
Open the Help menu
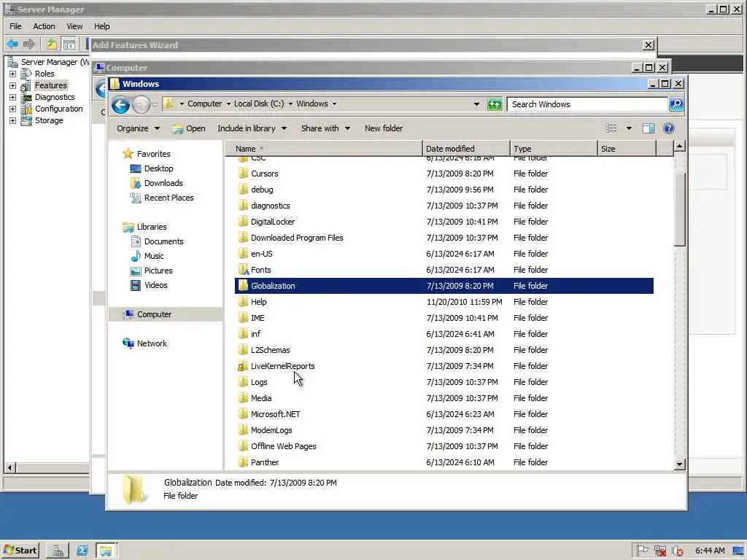pos(101,26)
